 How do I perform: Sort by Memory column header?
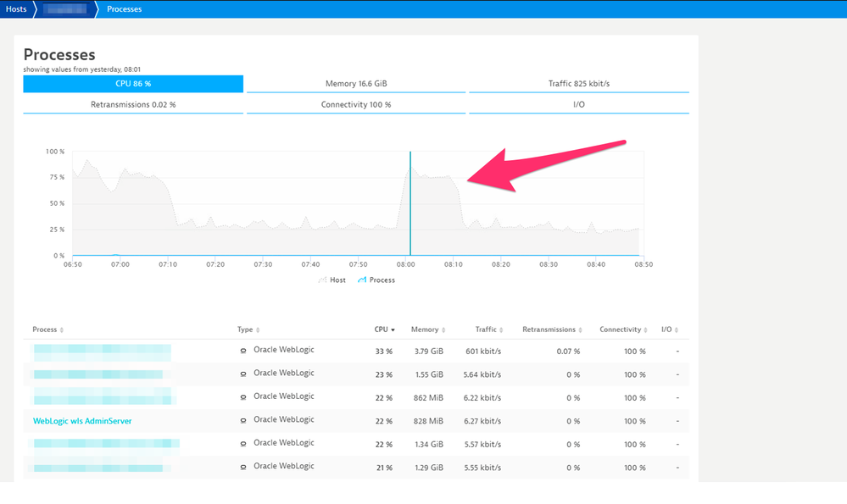coord(427,330)
